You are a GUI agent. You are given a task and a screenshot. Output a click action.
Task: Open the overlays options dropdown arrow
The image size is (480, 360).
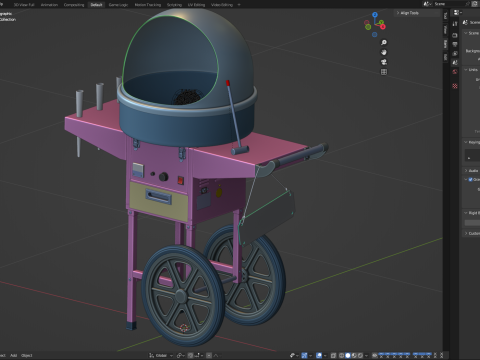pyautogui.click(x=325, y=355)
